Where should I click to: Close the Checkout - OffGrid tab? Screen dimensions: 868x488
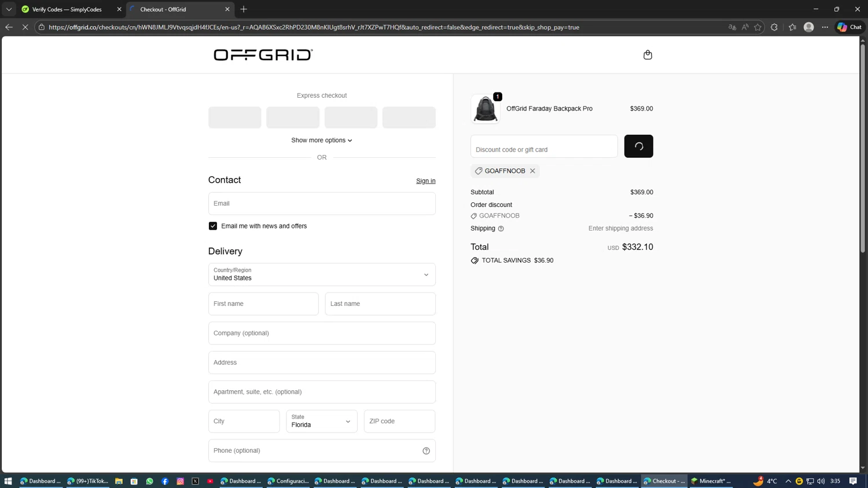click(x=227, y=9)
